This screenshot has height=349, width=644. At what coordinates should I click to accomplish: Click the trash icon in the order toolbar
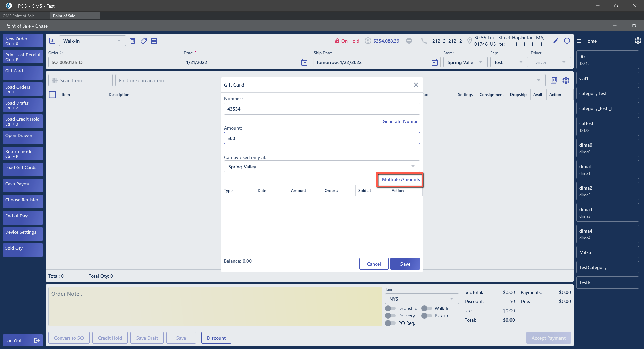(x=133, y=41)
